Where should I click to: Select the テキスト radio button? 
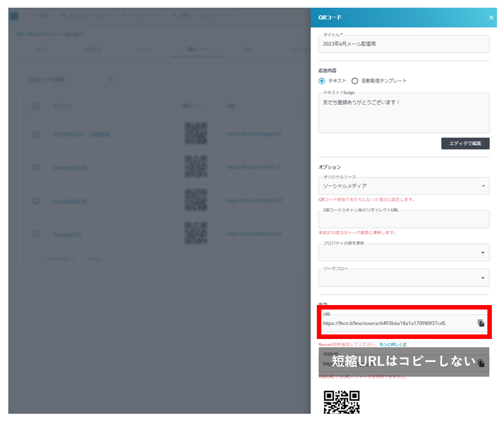tap(322, 81)
